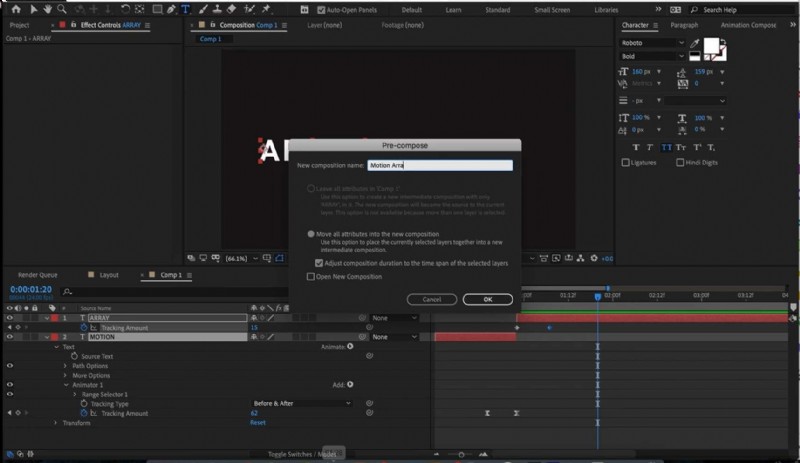The image size is (800, 463).
Task: Click Cancel in Pre-compose dialog
Action: point(432,299)
